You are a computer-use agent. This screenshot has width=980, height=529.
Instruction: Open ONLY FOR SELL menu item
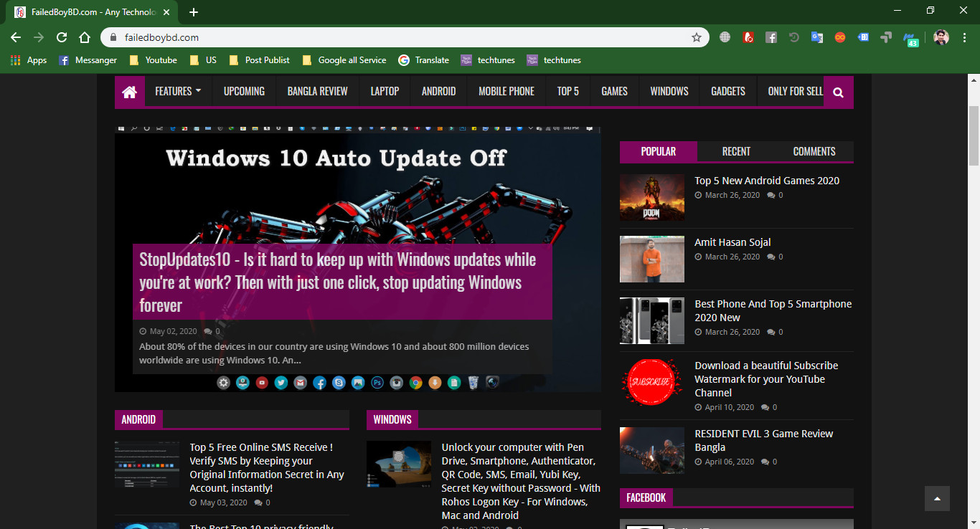pyautogui.click(x=795, y=92)
